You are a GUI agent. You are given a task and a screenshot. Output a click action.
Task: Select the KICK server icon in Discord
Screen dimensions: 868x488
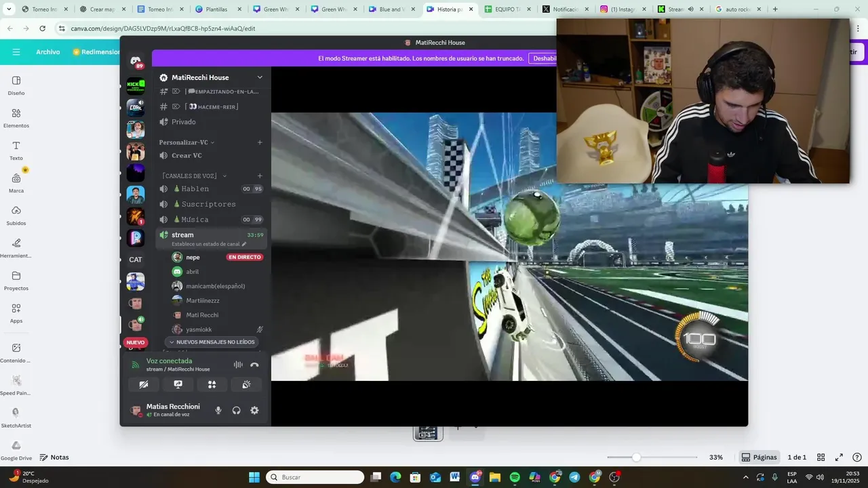[136, 85]
